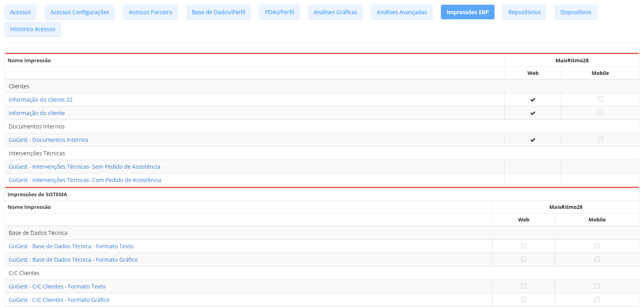Screen dimensions: 644x307
Task: Open the Repositórios tab
Action: coord(525,12)
